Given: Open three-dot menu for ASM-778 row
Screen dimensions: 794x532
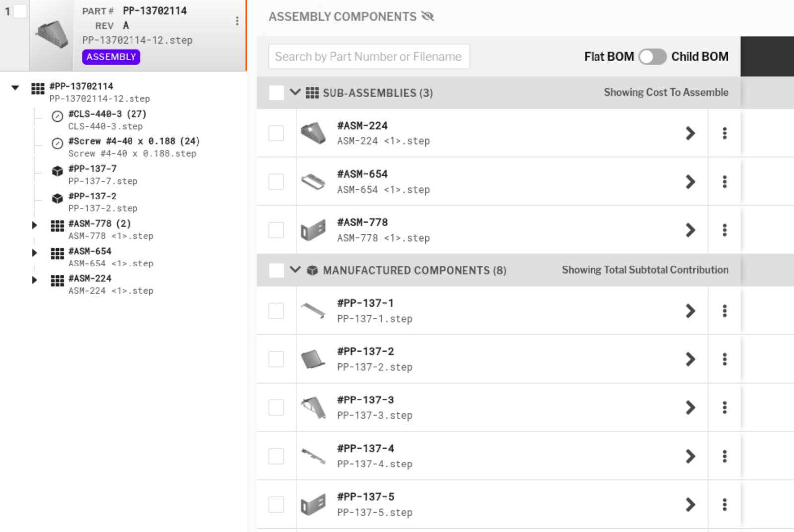Looking at the screenshot, I should 725,230.
